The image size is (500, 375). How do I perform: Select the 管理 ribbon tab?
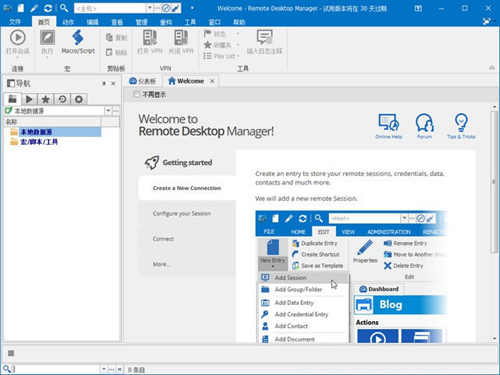(141, 22)
